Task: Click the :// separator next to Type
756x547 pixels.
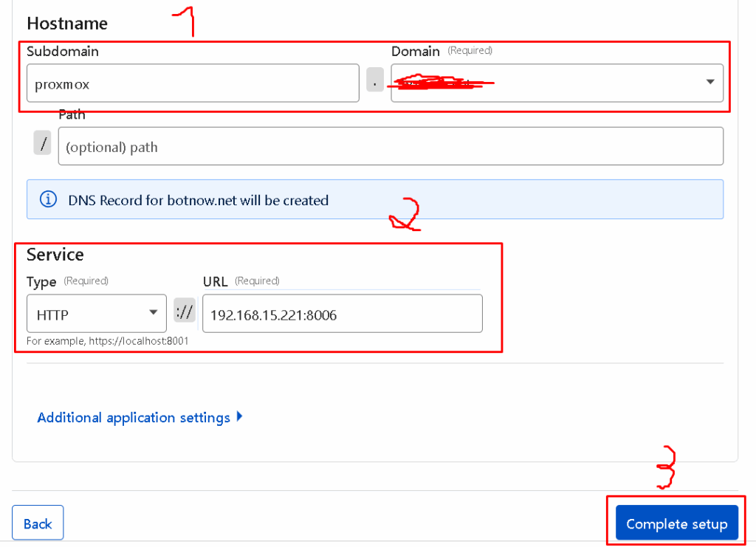Action: click(x=185, y=310)
